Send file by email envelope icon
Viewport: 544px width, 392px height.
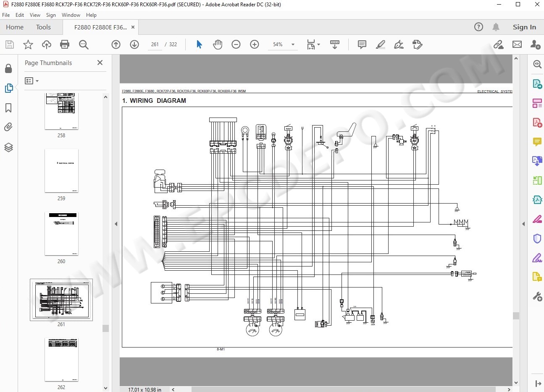(x=517, y=44)
